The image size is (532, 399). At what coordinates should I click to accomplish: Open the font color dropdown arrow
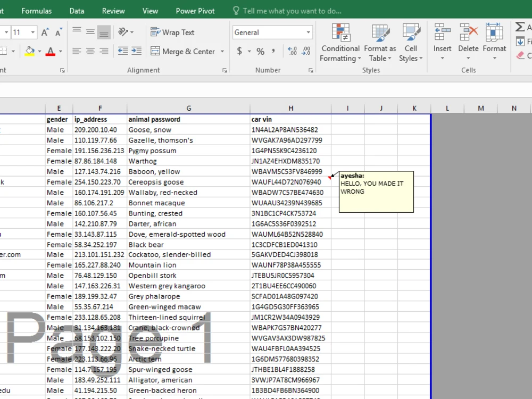tap(61, 51)
